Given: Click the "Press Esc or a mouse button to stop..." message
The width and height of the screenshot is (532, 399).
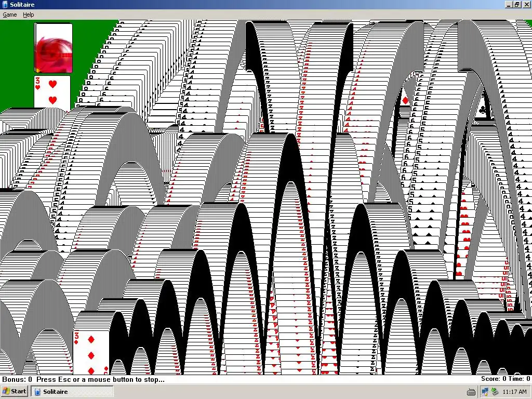Looking at the screenshot, I should 100,379.
